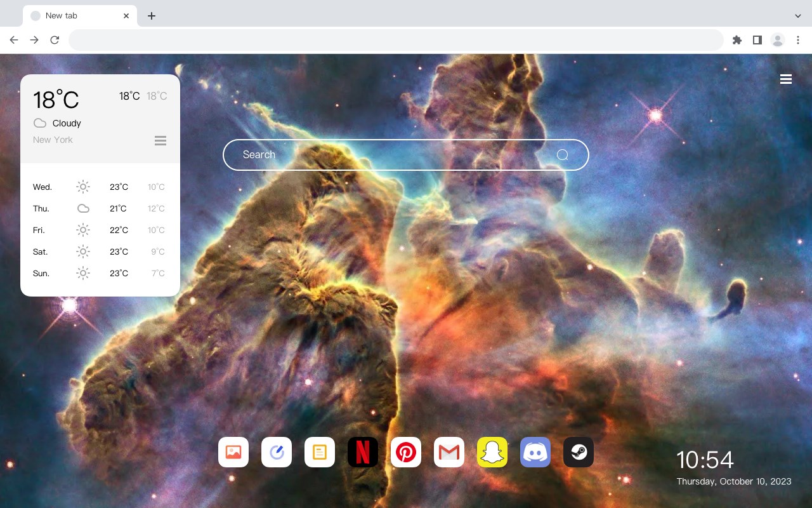The image size is (812, 508).
Task: Click Saturday's 9°C low temperature
Action: [x=158, y=251]
